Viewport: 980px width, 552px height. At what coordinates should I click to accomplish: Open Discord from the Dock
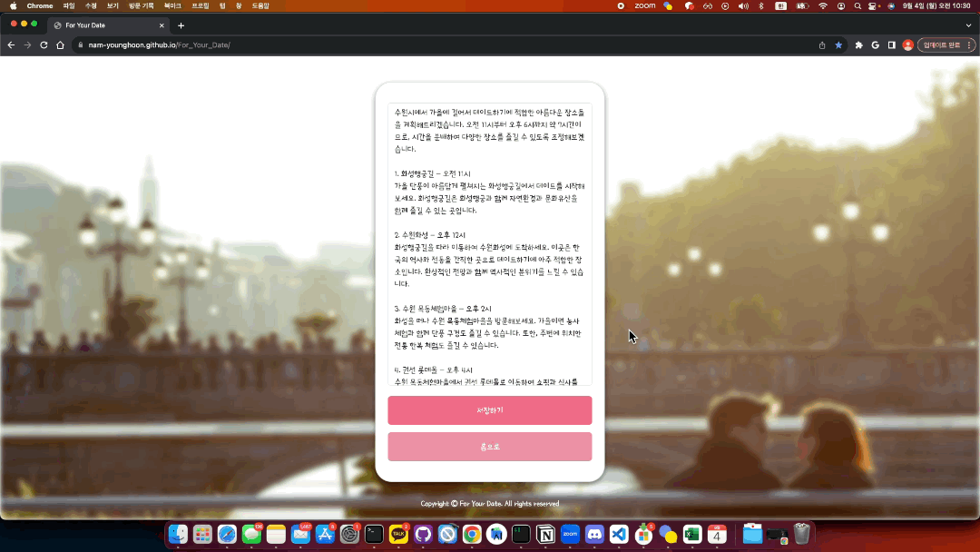click(594, 534)
